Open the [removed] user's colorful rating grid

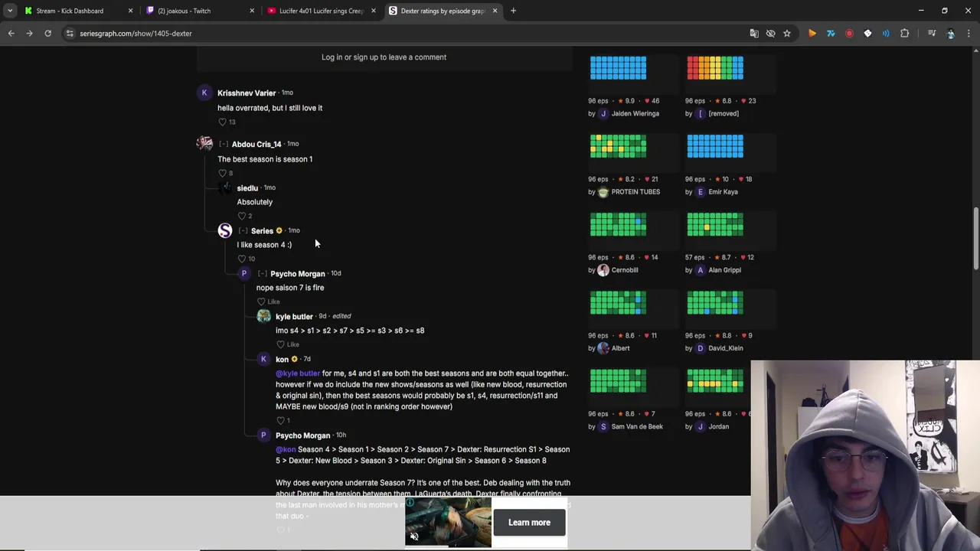click(x=715, y=68)
